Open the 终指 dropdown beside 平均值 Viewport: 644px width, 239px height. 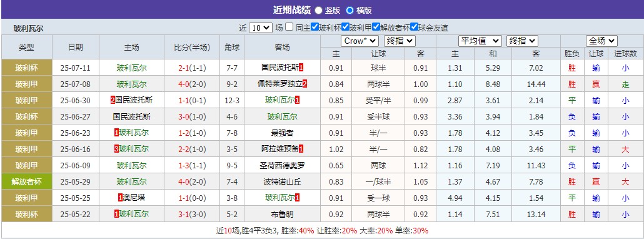pos(522,41)
